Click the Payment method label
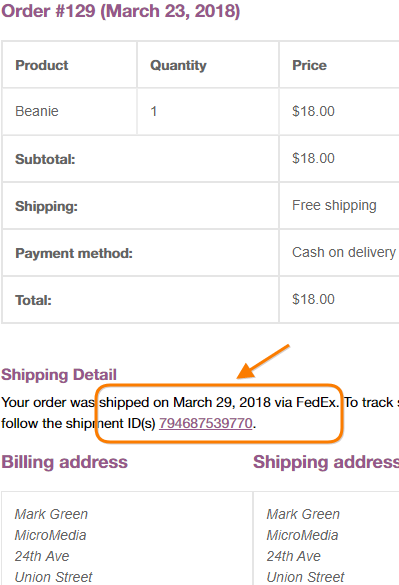Image resolution: width=399 pixels, height=585 pixels. [x=74, y=253]
